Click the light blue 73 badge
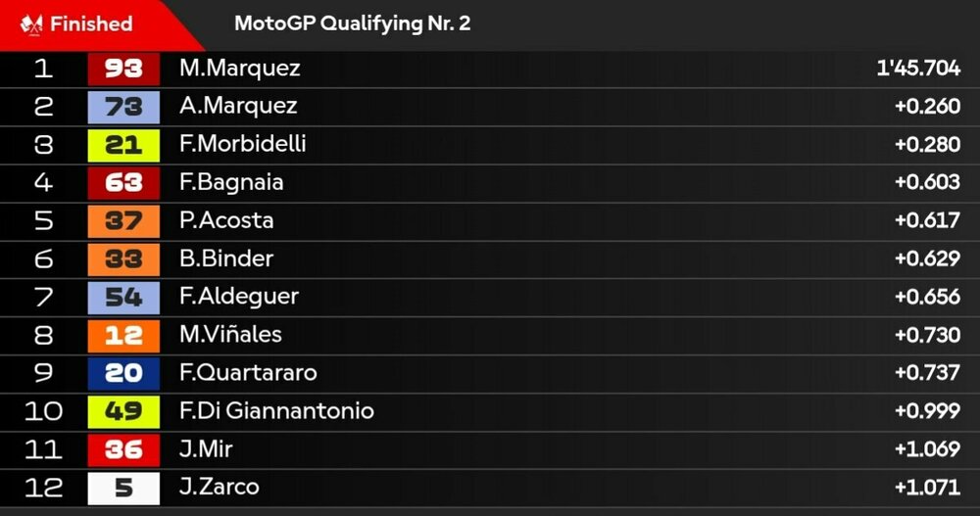Screen dimensions: 980x516 click(123, 107)
